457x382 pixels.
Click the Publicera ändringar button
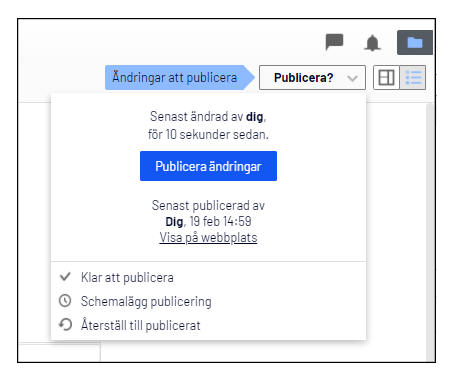click(208, 166)
